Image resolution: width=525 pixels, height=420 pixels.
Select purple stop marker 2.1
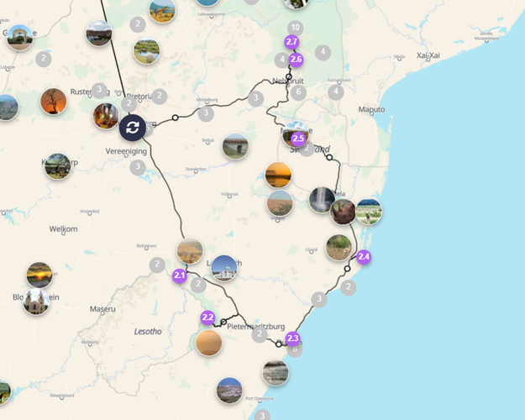[x=180, y=276]
